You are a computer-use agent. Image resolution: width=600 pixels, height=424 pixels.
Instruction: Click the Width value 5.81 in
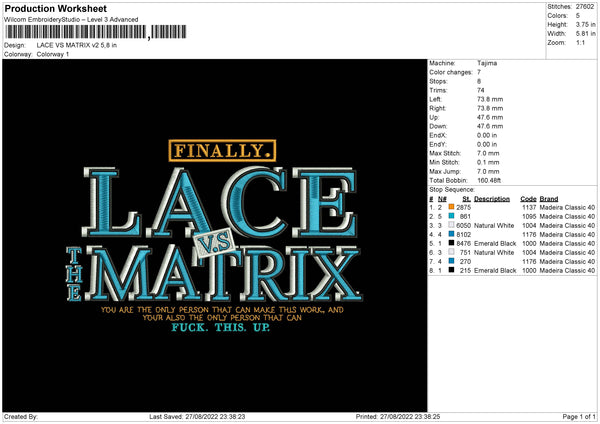585,34
